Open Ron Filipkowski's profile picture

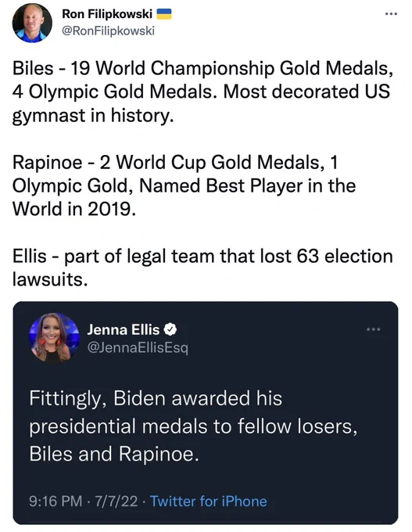pyautogui.click(x=32, y=23)
